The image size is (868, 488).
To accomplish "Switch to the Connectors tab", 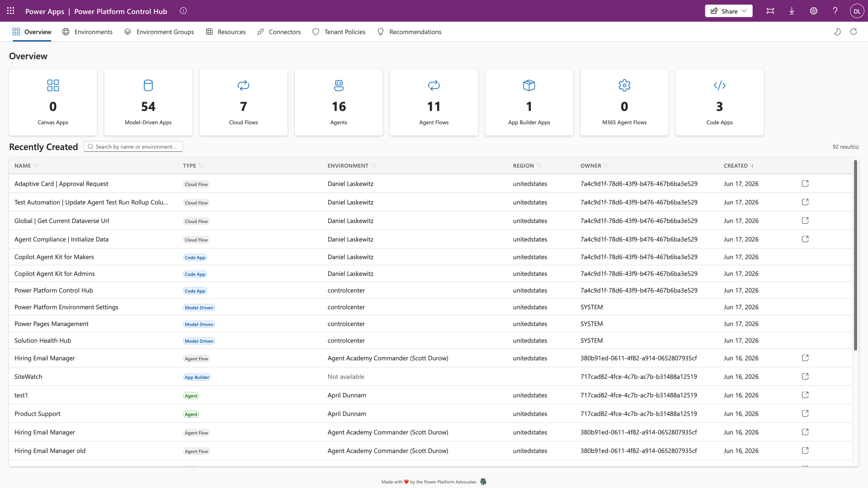I will click(279, 32).
